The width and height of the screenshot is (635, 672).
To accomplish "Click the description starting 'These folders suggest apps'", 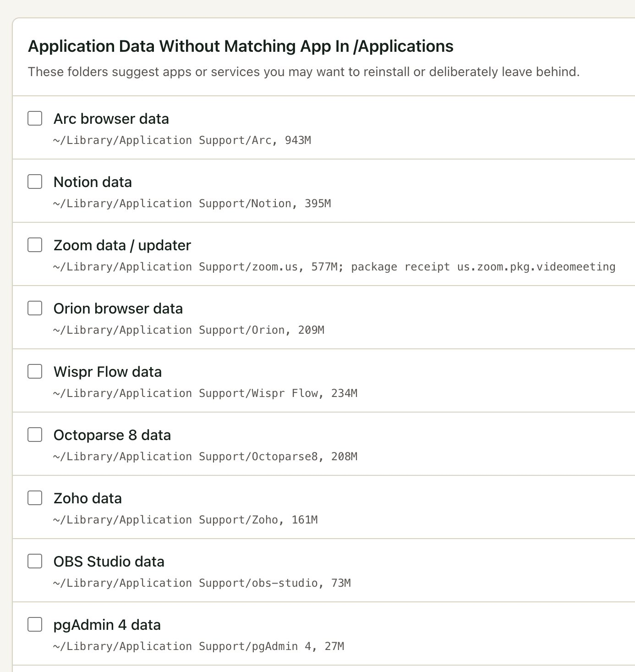I will point(304,72).
